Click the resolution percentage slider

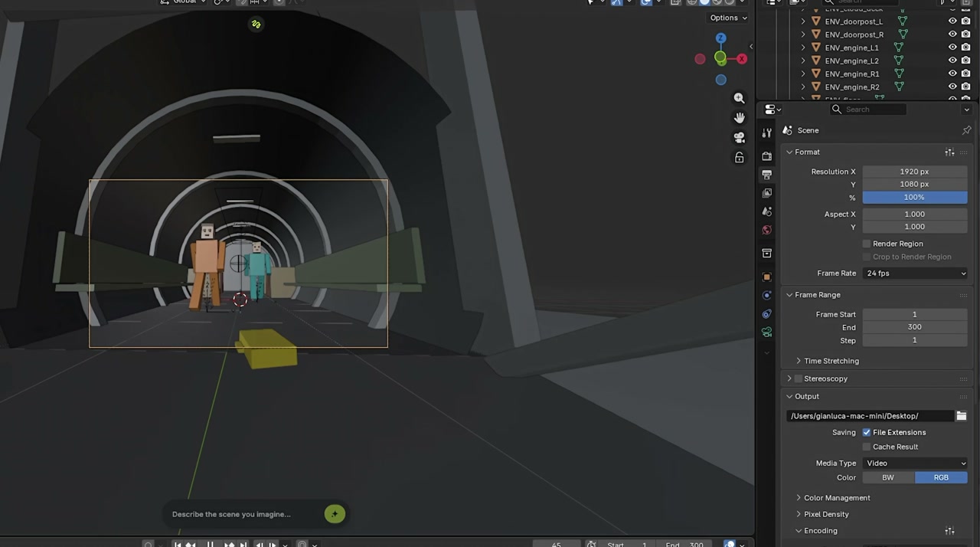[x=915, y=198]
